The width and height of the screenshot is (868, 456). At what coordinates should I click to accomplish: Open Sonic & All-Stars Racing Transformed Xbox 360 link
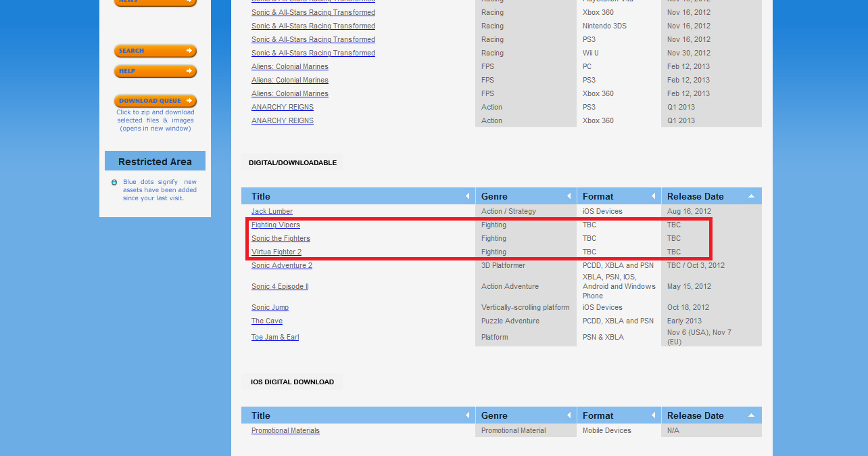point(313,12)
